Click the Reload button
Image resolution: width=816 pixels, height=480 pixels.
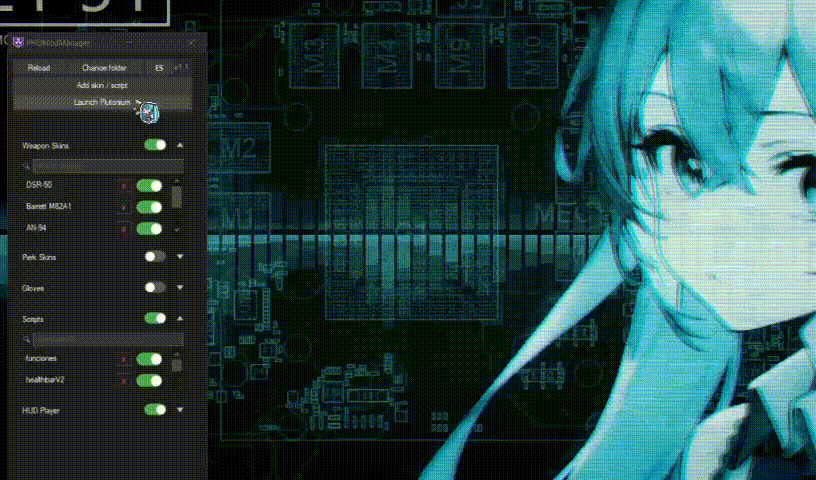click(x=39, y=68)
